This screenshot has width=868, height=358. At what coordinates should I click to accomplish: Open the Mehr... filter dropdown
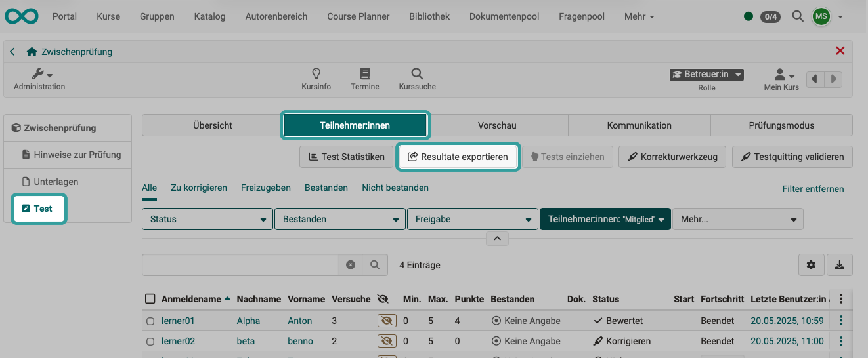pos(738,219)
